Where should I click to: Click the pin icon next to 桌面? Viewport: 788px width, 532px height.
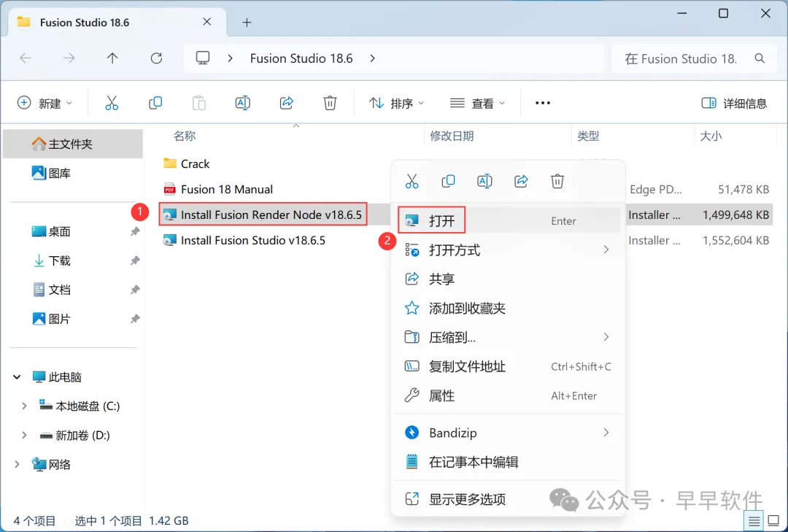coord(135,231)
